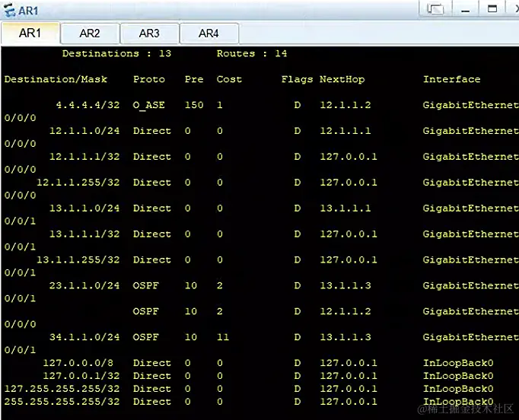Click InLoopBack0 interface of 127.0.0.1/32 row

coord(458,376)
